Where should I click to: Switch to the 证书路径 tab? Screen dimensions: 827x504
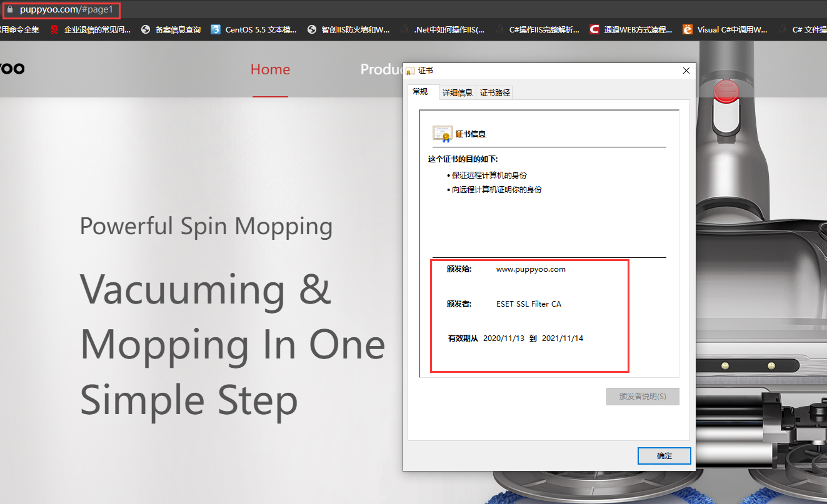pyautogui.click(x=494, y=92)
